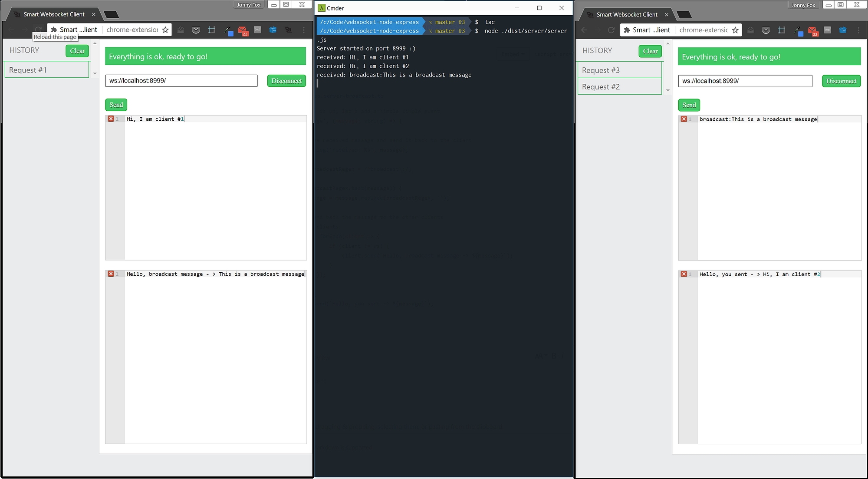Click red error marker on 'Hi, I am client #1' line

click(111, 119)
